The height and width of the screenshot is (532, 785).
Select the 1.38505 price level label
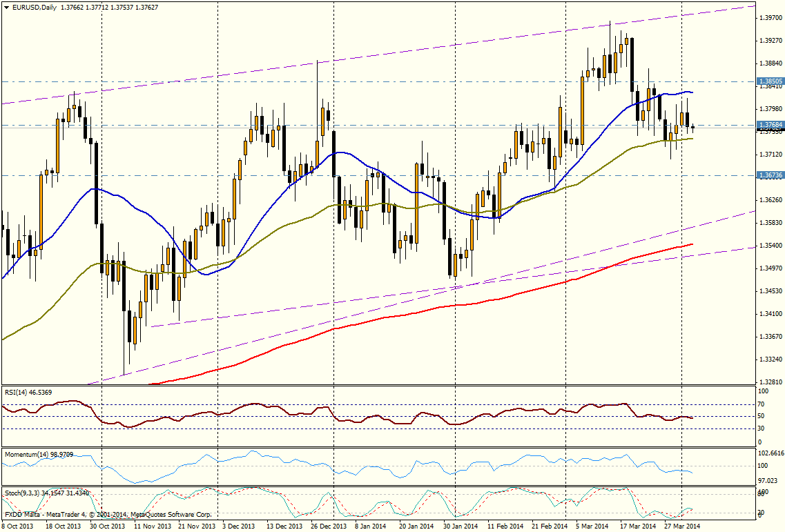pos(771,81)
